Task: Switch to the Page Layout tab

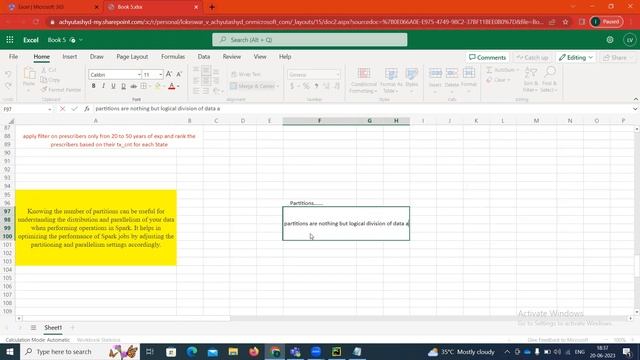Action: [132, 57]
